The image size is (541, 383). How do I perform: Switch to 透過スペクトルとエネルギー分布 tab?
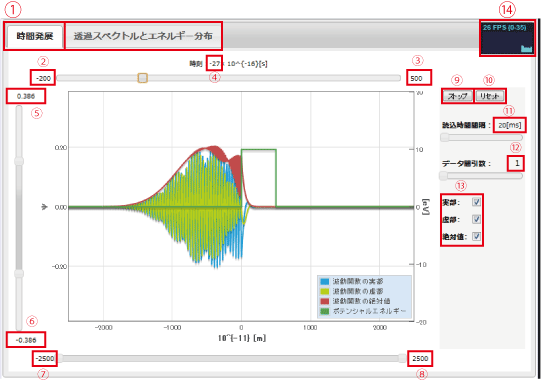click(143, 36)
